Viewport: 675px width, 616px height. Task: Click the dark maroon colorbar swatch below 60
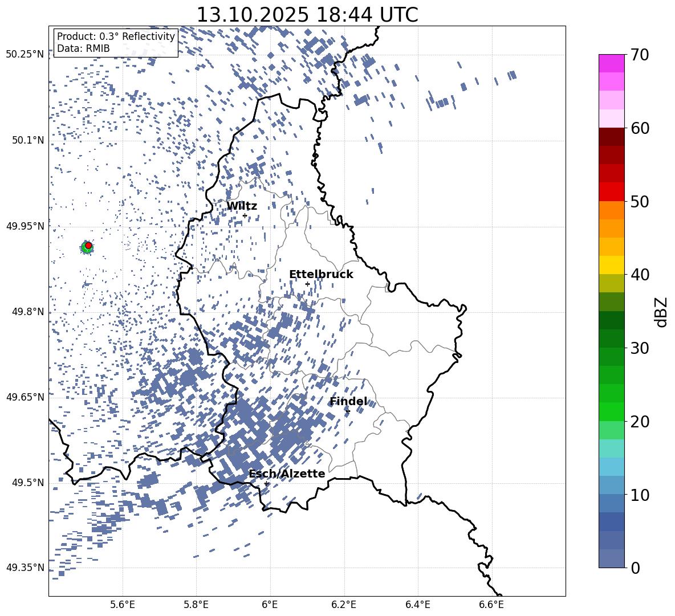point(612,137)
